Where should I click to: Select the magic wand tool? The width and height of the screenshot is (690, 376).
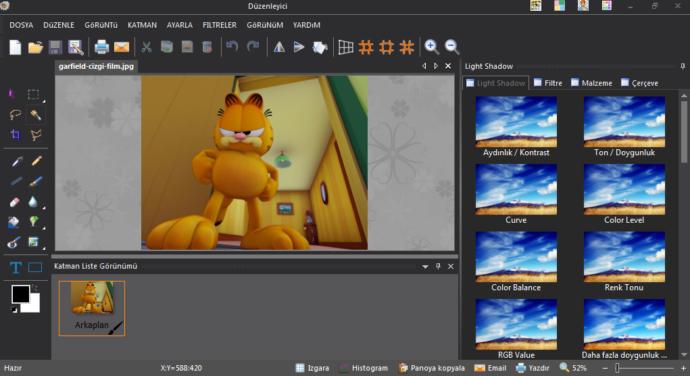point(35,115)
